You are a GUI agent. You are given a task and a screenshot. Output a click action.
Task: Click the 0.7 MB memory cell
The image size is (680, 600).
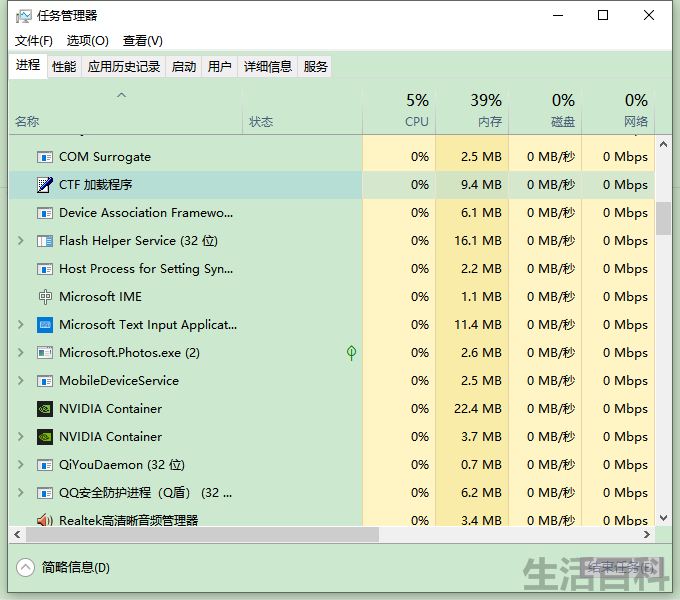[472, 465]
